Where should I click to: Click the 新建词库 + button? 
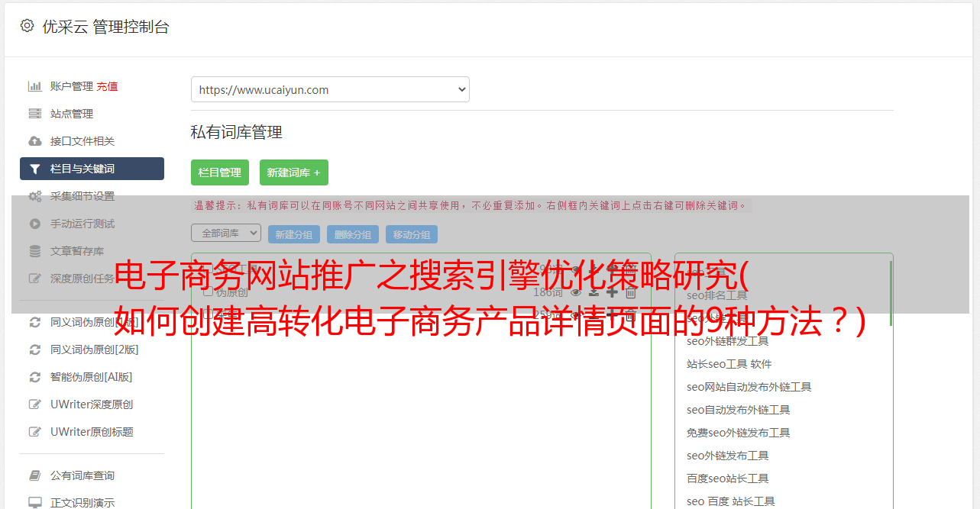[294, 172]
